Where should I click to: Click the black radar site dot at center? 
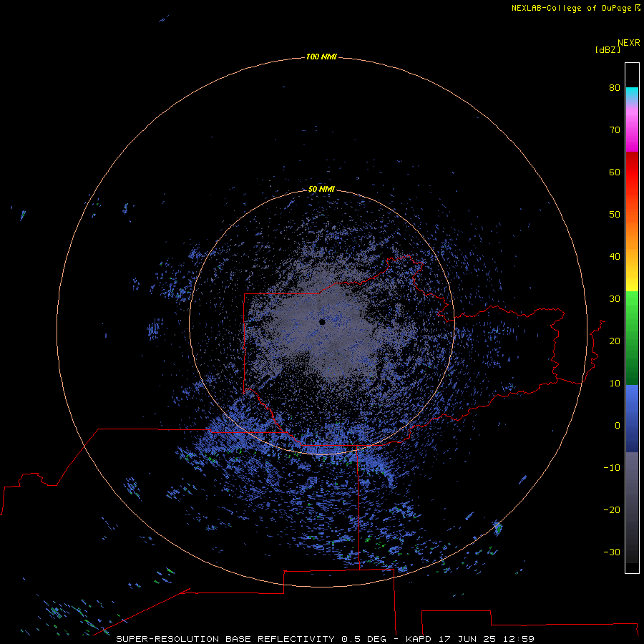[x=322, y=322]
